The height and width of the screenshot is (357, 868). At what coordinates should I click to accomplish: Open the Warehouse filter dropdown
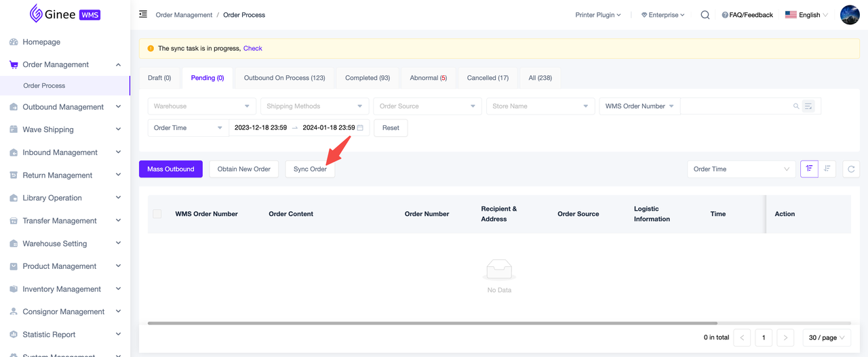click(x=201, y=106)
